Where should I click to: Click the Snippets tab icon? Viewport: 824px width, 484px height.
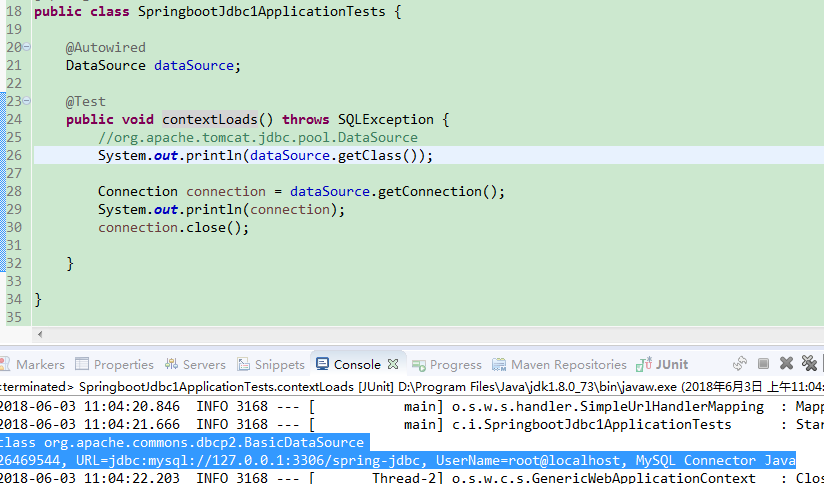click(x=243, y=364)
